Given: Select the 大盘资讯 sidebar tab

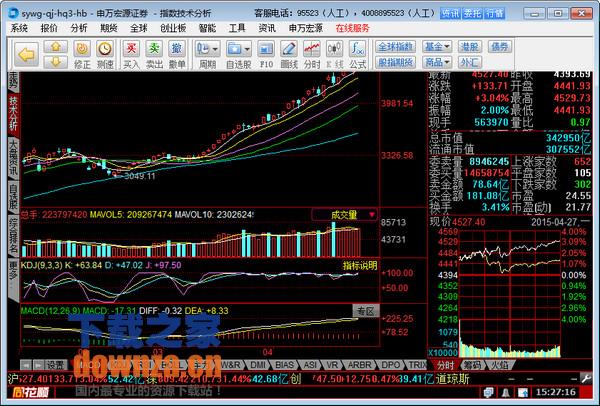Looking at the screenshot, I should [x=12, y=160].
